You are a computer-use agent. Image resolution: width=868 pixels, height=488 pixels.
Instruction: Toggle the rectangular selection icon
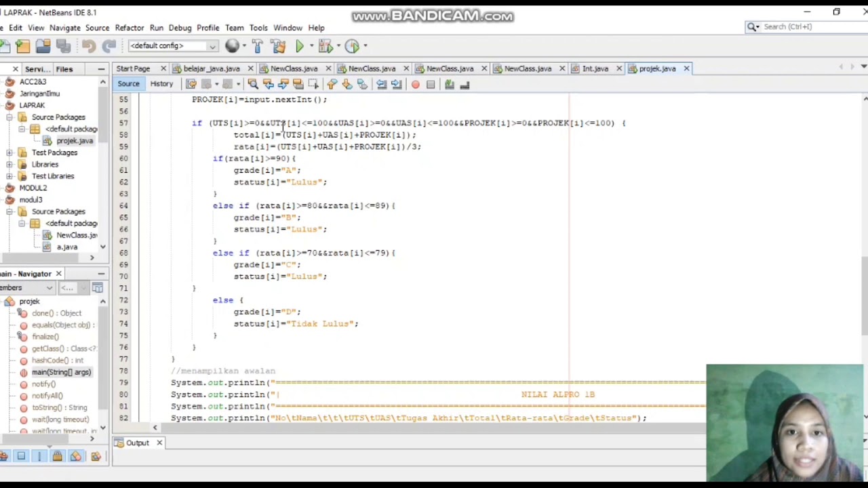313,84
